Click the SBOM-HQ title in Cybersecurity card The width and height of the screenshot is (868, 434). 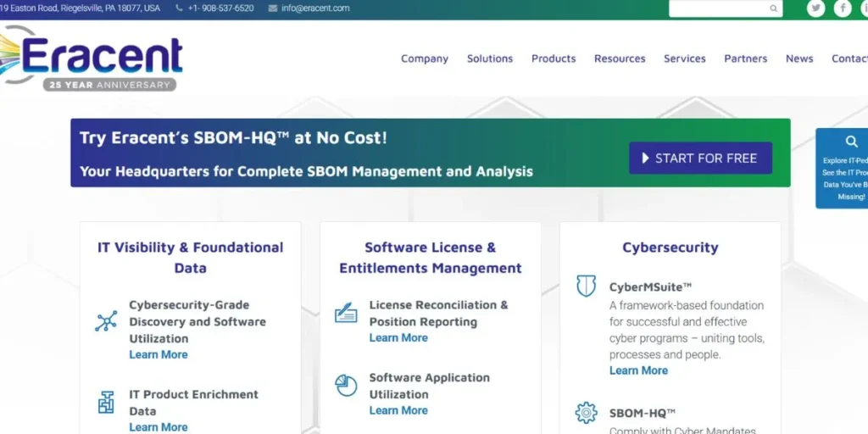tap(643, 413)
